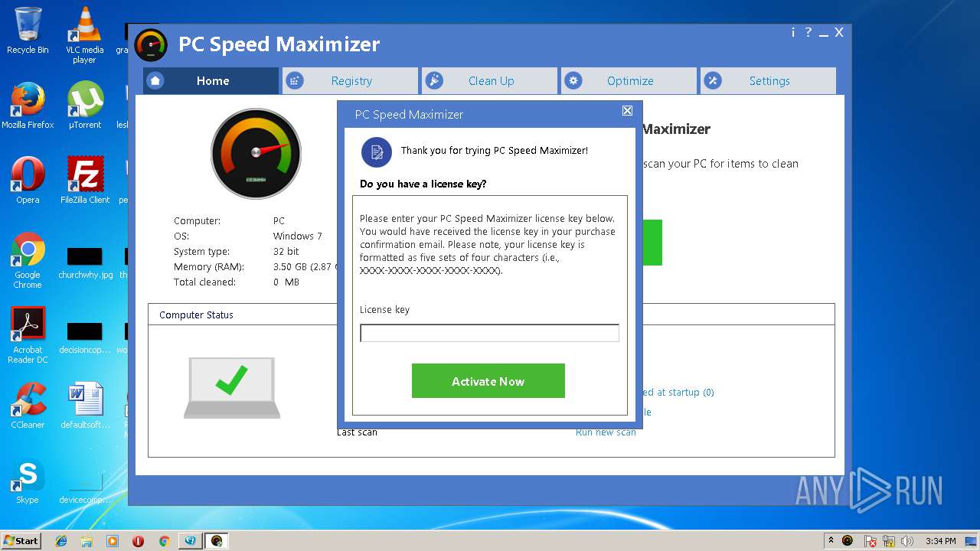The image size is (980, 551).
Task: Open FileZilla Client desktop icon
Action: pos(84,181)
